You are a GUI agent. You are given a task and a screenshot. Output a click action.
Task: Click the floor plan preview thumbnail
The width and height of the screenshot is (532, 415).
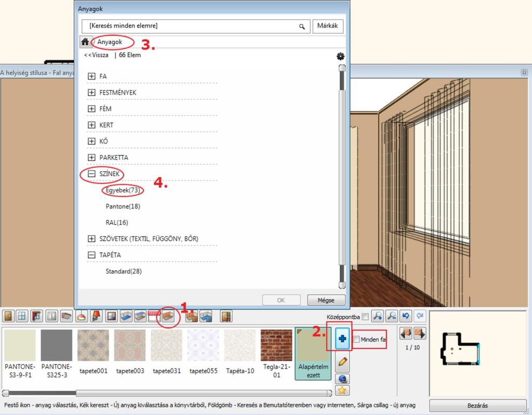(x=478, y=353)
